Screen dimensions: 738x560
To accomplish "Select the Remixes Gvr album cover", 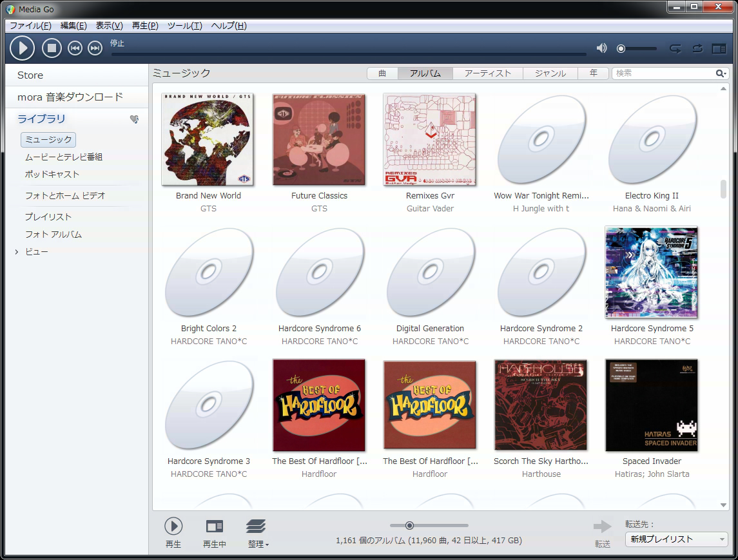I will (430, 139).
